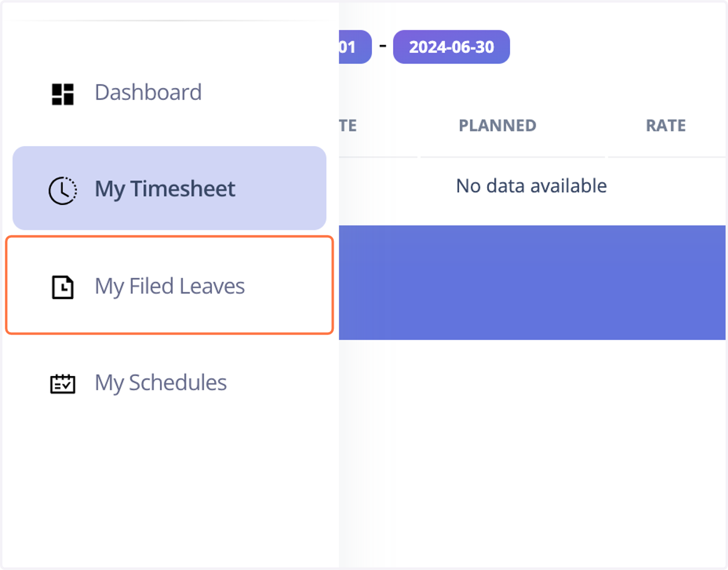Image resolution: width=728 pixels, height=570 pixels.
Task: Click the My Filed Leaves document icon
Action: pos(62,287)
